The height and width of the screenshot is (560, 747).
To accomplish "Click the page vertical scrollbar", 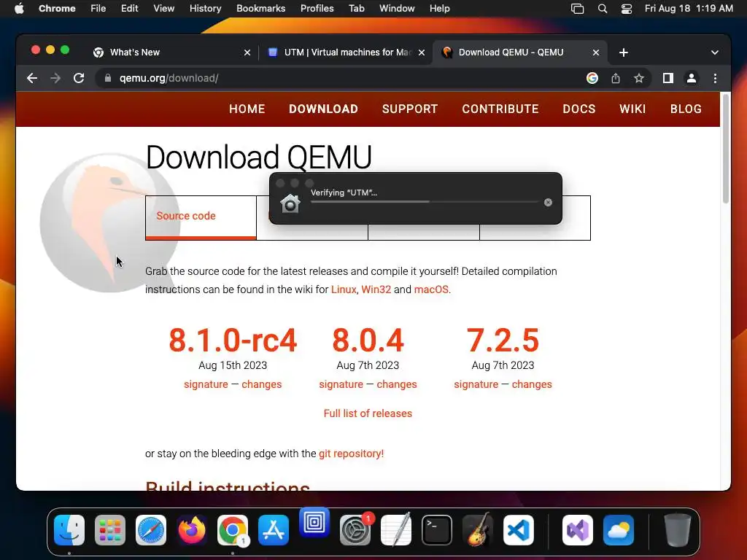I will [x=726, y=149].
